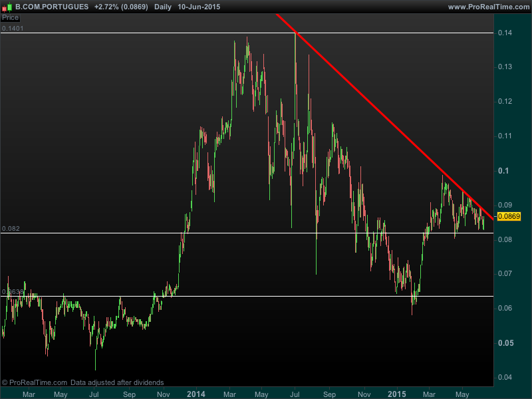Select the 0.1401 horizontal line label
The width and height of the screenshot is (532, 399).
click(x=13, y=29)
